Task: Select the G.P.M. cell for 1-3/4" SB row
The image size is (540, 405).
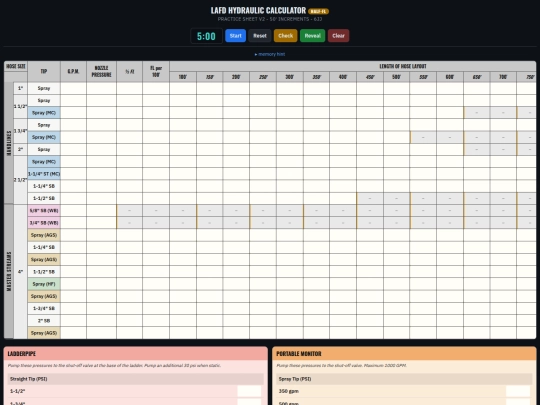Action: click(73, 309)
